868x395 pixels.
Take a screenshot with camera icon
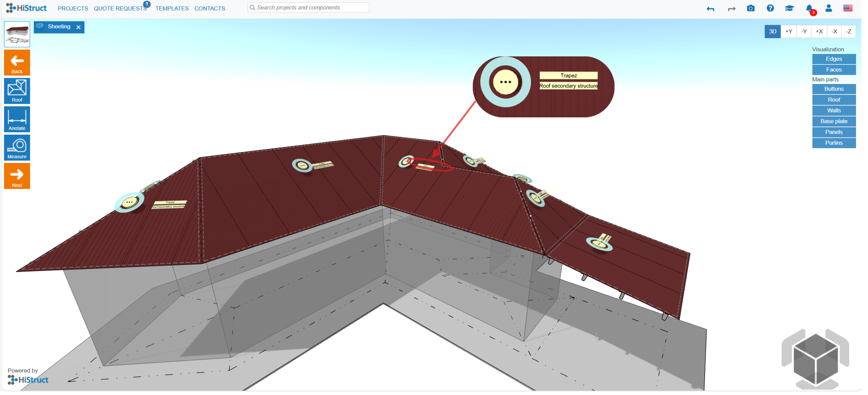pyautogui.click(x=750, y=9)
